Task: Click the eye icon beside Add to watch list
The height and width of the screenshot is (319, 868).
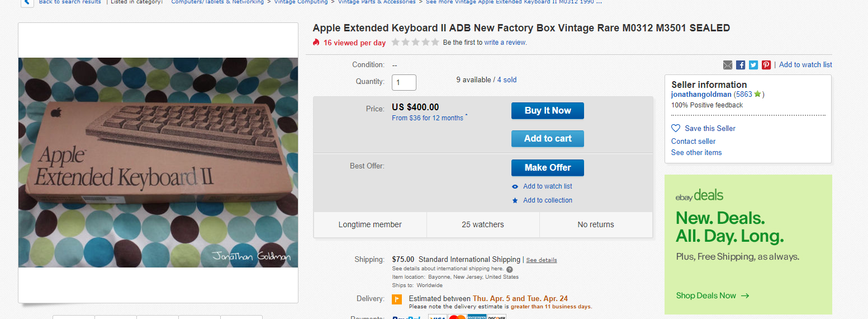Action: tap(515, 186)
